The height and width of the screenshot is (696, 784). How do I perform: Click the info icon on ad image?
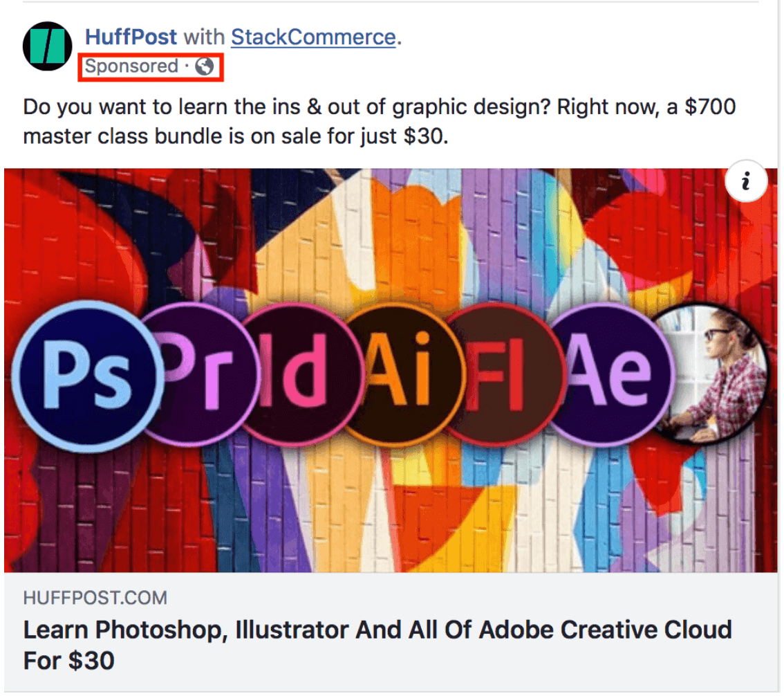pyautogui.click(x=747, y=181)
